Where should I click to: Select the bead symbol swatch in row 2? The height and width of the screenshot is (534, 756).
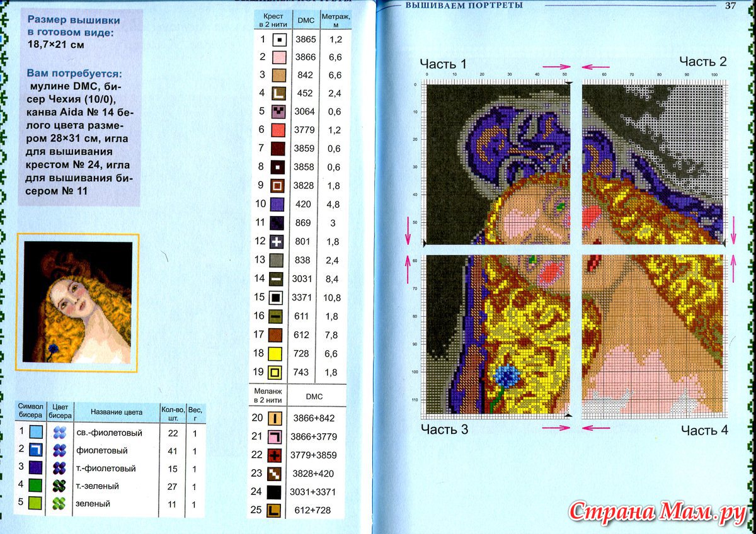(37, 450)
